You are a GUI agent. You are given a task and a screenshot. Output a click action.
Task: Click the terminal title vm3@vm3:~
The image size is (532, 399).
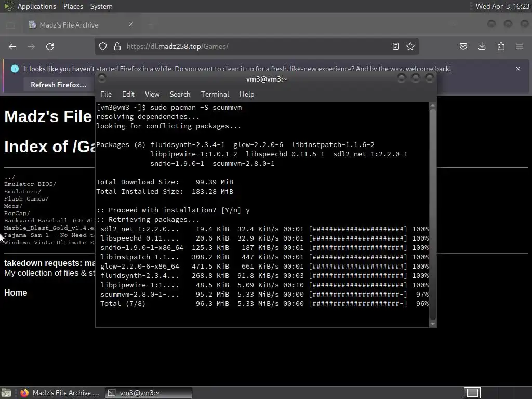point(267,79)
